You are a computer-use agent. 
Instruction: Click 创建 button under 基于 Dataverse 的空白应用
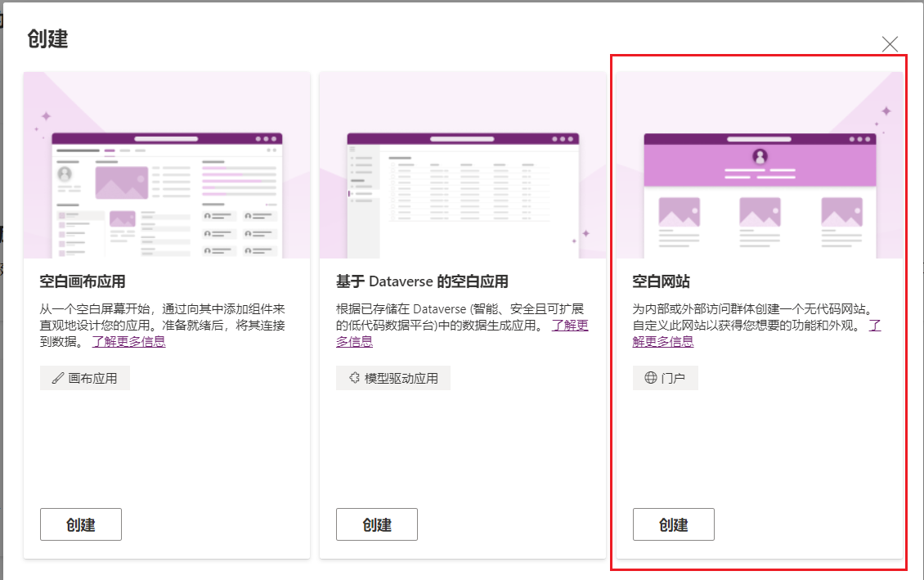tap(377, 524)
